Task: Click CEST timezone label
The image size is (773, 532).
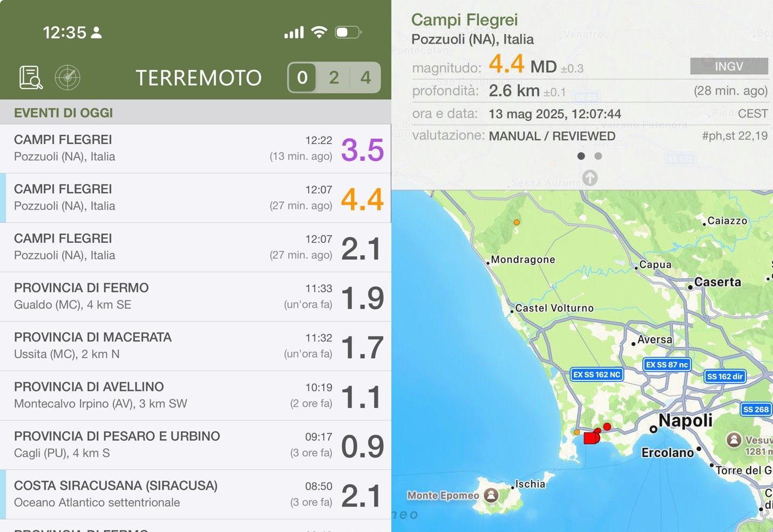Action: [x=752, y=114]
